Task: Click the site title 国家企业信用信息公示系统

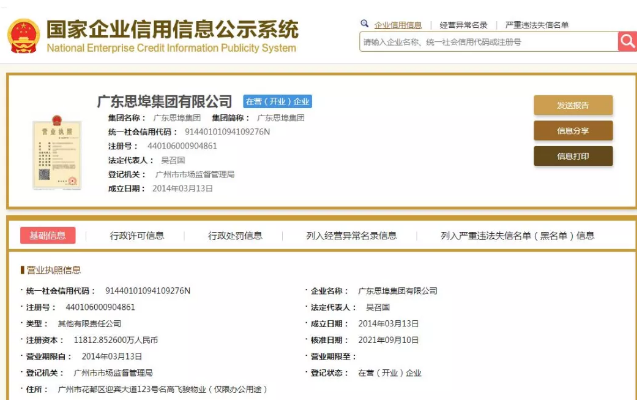Action: tap(172, 30)
